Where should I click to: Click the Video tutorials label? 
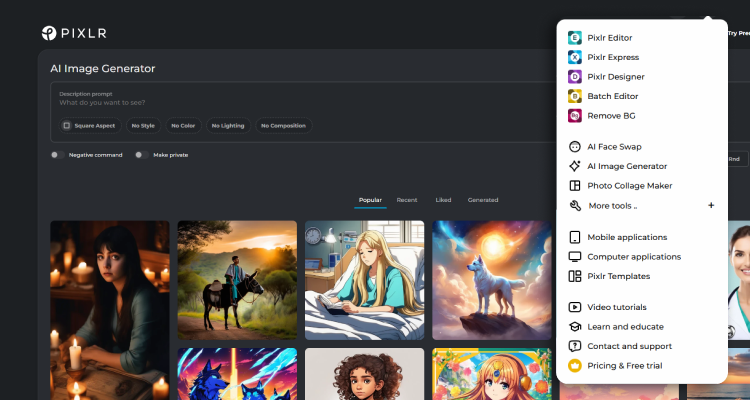coord(617,307)
